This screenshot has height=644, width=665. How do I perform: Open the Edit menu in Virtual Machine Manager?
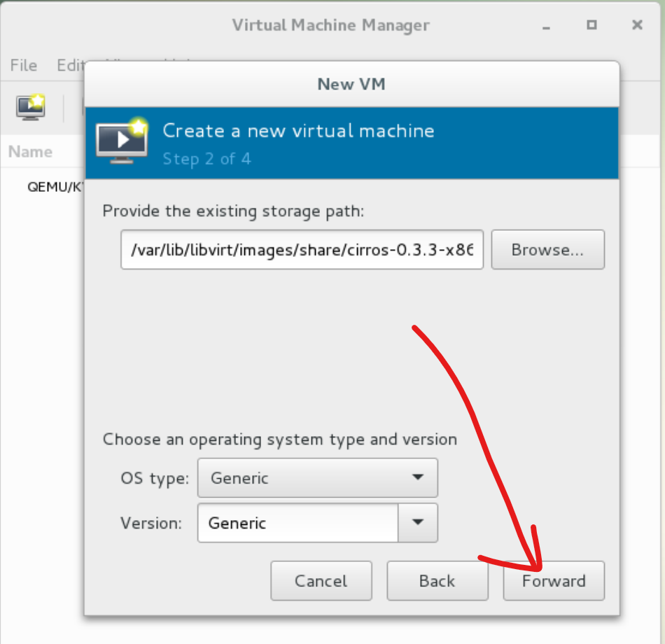pyautogui.click(x=71, y=65)
